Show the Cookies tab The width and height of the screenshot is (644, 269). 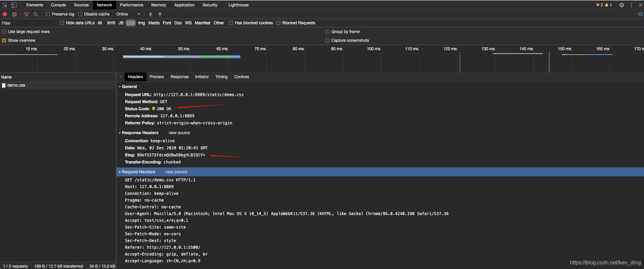(241, 77)
